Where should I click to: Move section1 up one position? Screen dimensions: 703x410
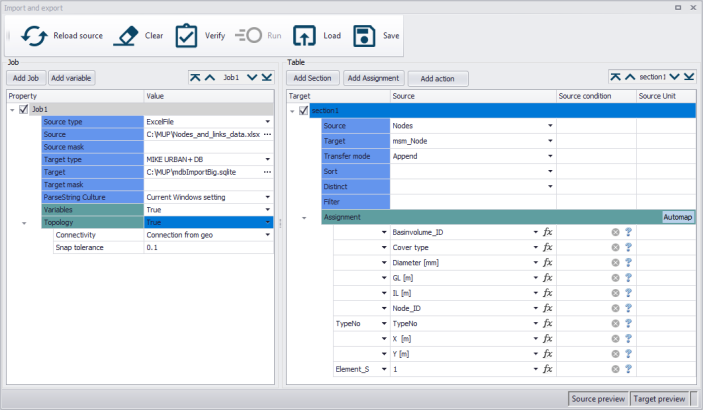630,77
